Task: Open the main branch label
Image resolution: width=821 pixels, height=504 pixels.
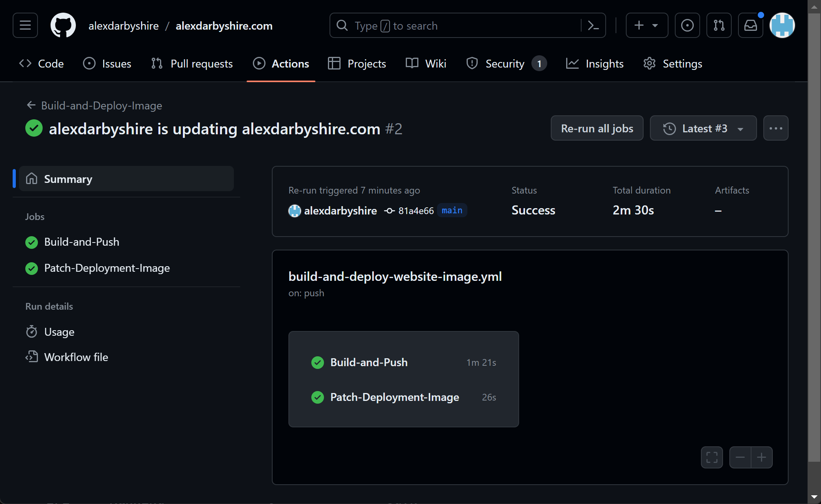Action: (x=452, y=211)
